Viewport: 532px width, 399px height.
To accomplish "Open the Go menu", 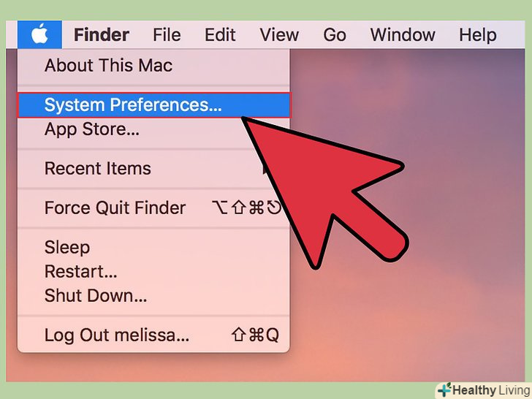I will click(335, 35).
